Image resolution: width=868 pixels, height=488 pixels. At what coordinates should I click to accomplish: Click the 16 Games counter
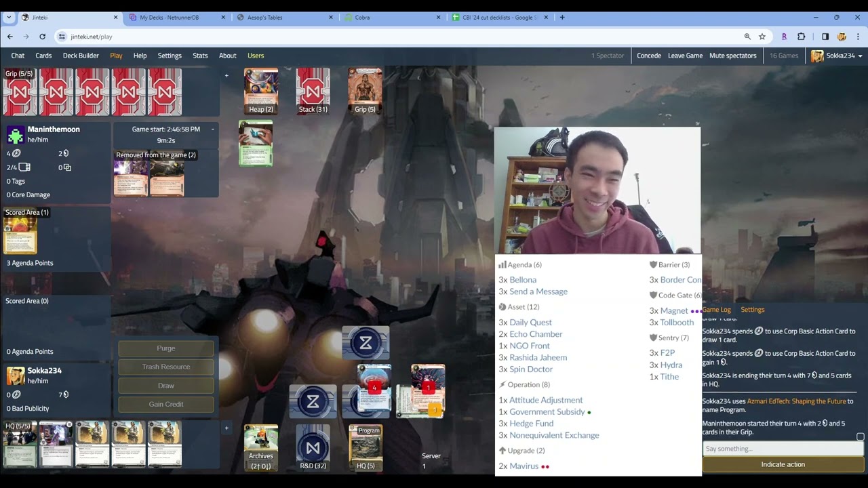pos(784,56)
